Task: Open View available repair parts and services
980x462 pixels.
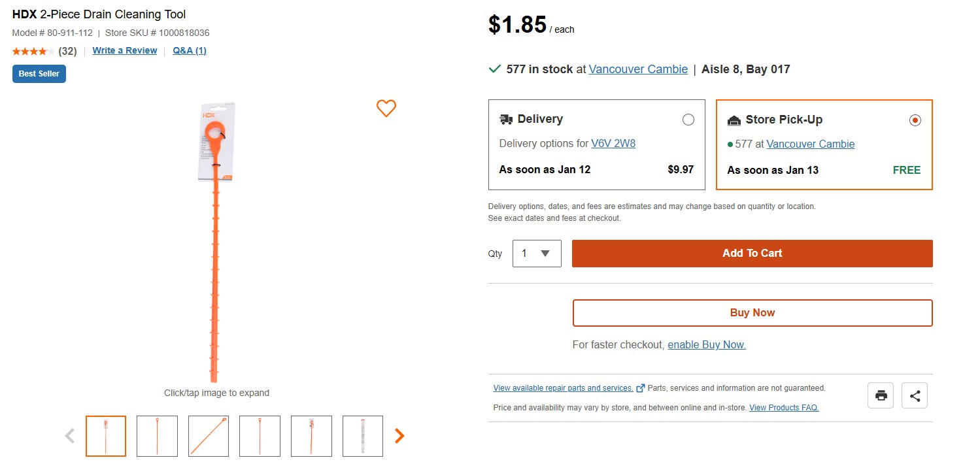Action: [x=563, y=388]
